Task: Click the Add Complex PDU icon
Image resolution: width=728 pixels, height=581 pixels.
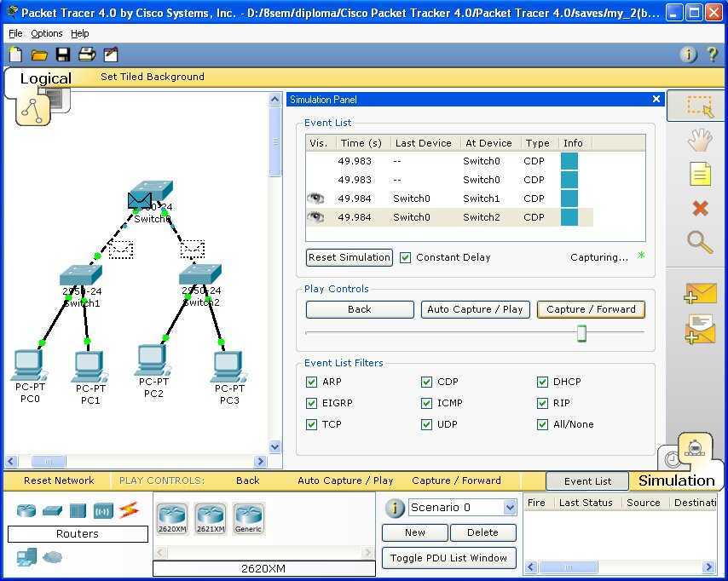Action: 700,329
